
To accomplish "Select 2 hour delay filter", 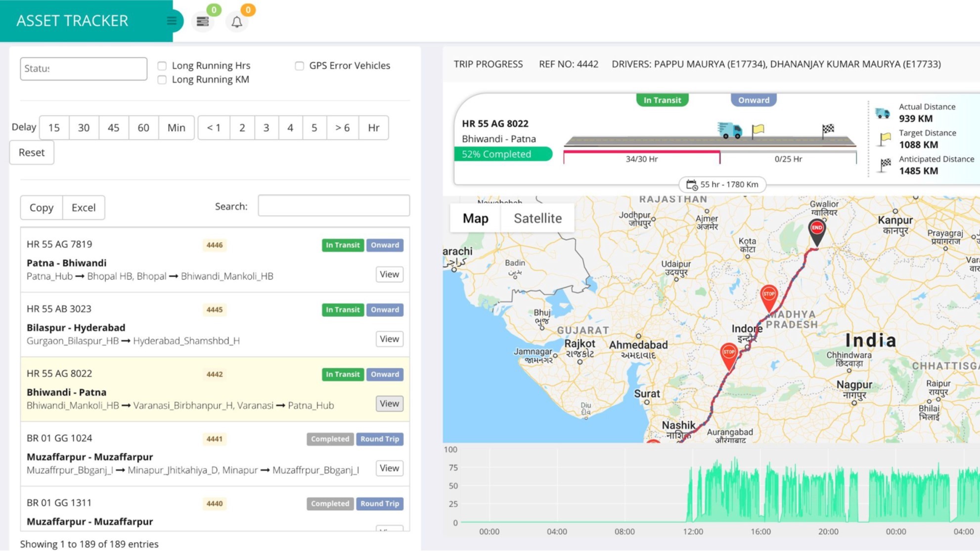I will [242, 128].
